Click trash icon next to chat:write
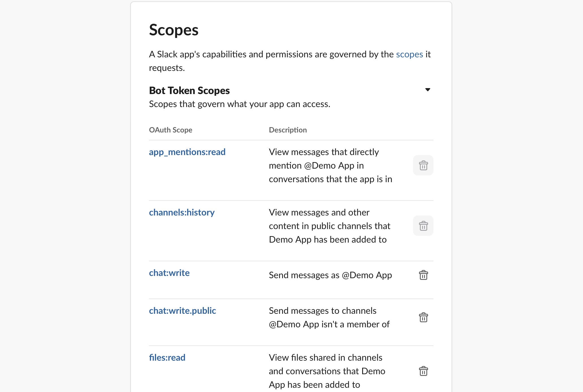Viewport: 583px width, 392px height. tap(423, 275)
